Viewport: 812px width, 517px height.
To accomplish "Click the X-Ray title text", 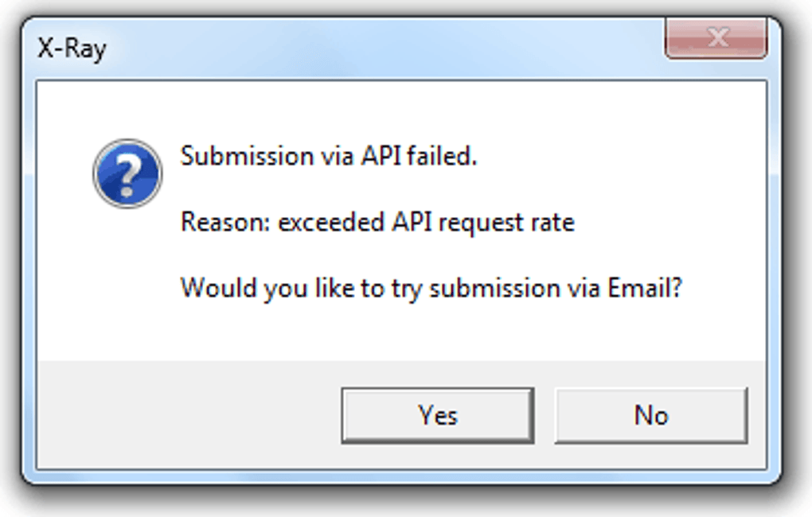I will tap(72, 49).
